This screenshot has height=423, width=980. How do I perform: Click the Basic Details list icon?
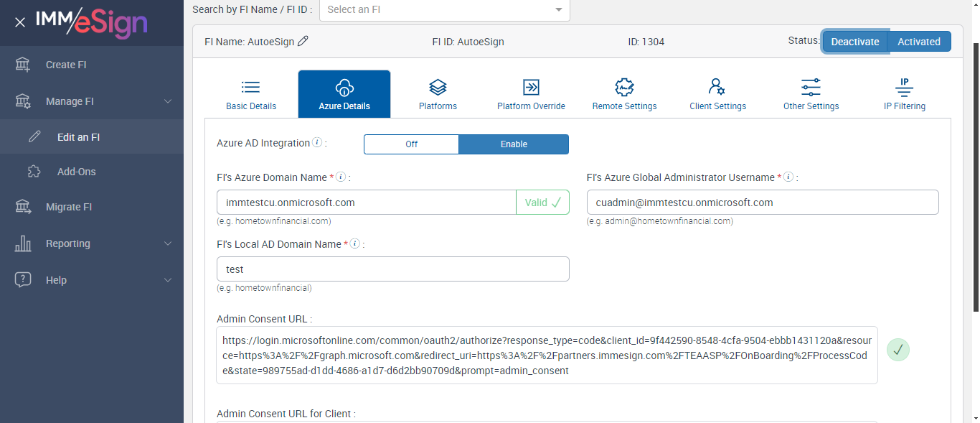[250, 87]
